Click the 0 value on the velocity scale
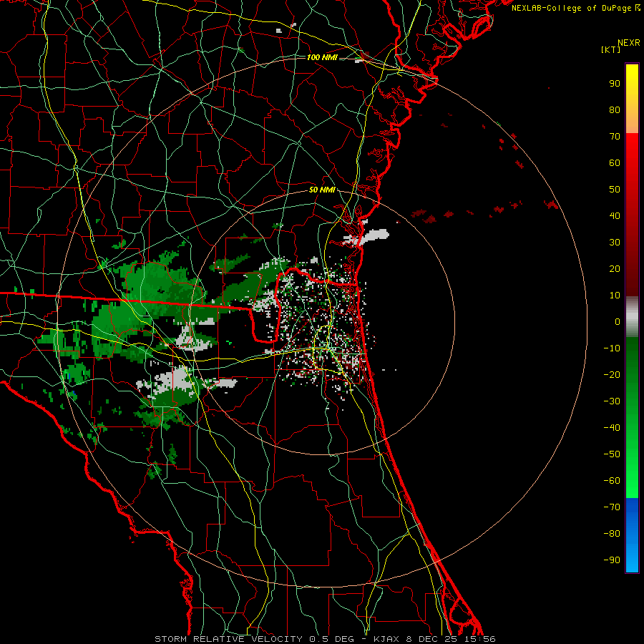The width and height of the screenshot is (644, 644). (618, 322)
